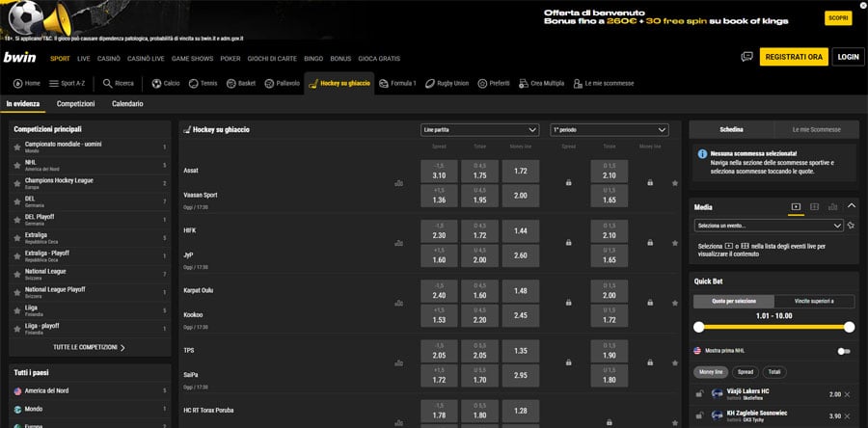Expand Tutte le competizioni list

[x=90, y=348]
